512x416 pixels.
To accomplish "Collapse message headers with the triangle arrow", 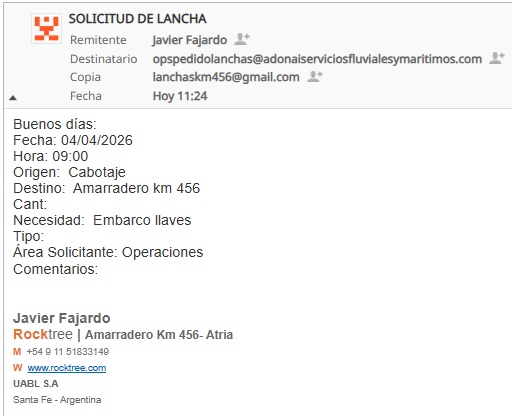I will tap(13, 98).
